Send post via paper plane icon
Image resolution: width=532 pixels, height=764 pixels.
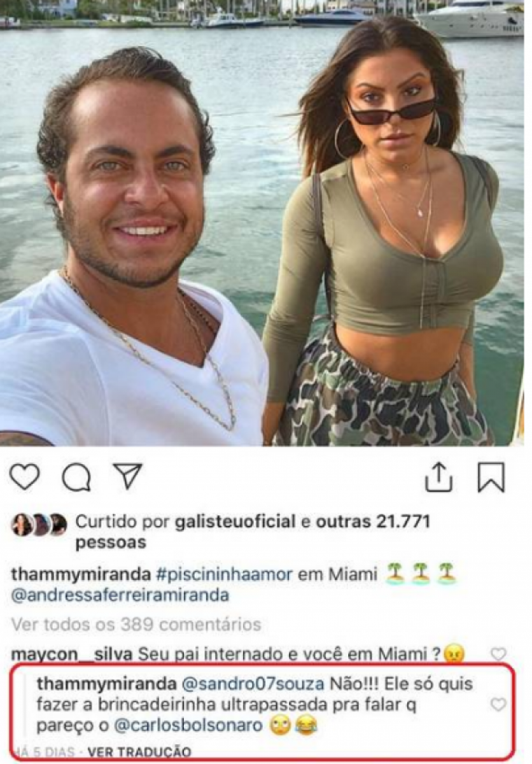pyautogui.click(x=128, y=476)
